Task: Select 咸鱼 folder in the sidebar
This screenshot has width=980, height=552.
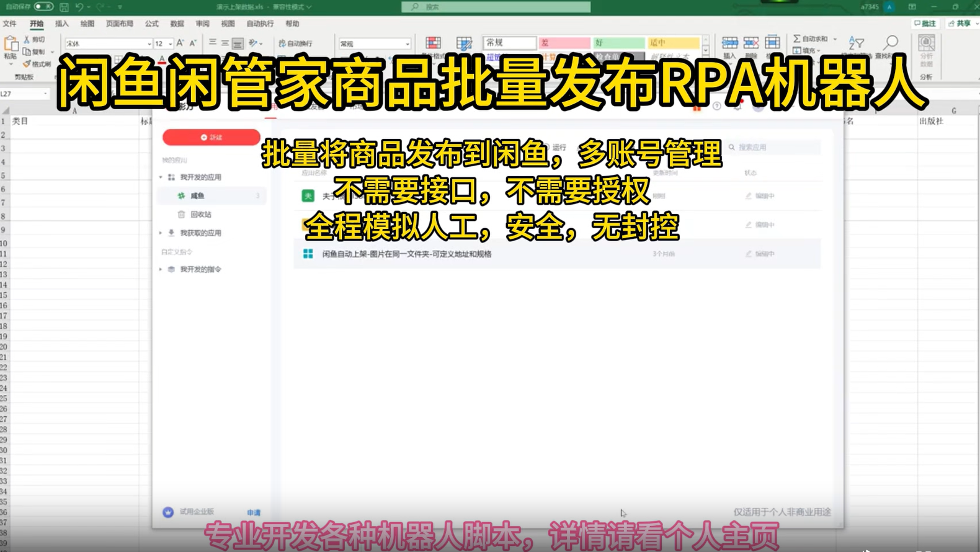Action: pyautogui.click(x=212, y=196)
